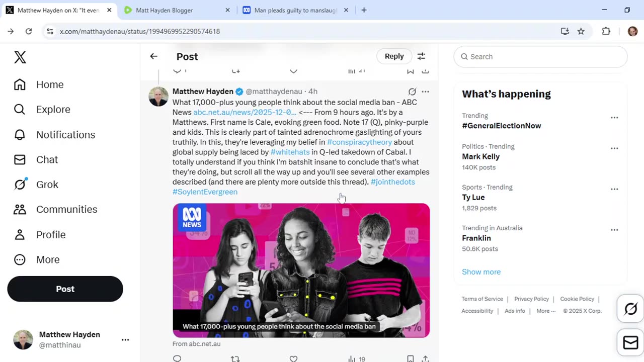Image resolution: width=644 pixels, height=362 pixels.
Task: Open trending #GeneralElectionNow
Action: tap(501, 126)
